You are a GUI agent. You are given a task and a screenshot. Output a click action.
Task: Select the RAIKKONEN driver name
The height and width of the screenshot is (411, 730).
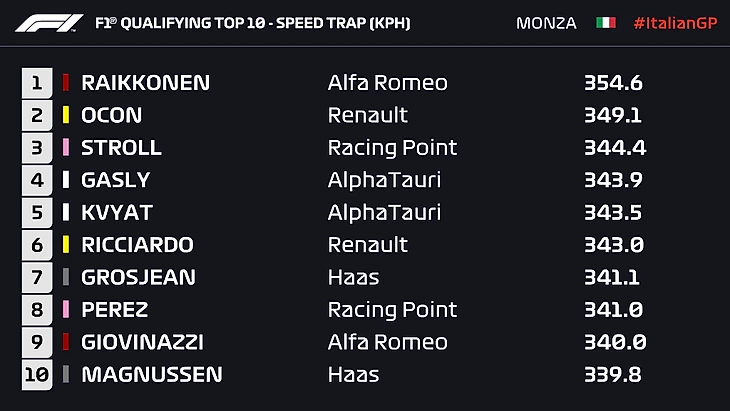click(145, 83)
